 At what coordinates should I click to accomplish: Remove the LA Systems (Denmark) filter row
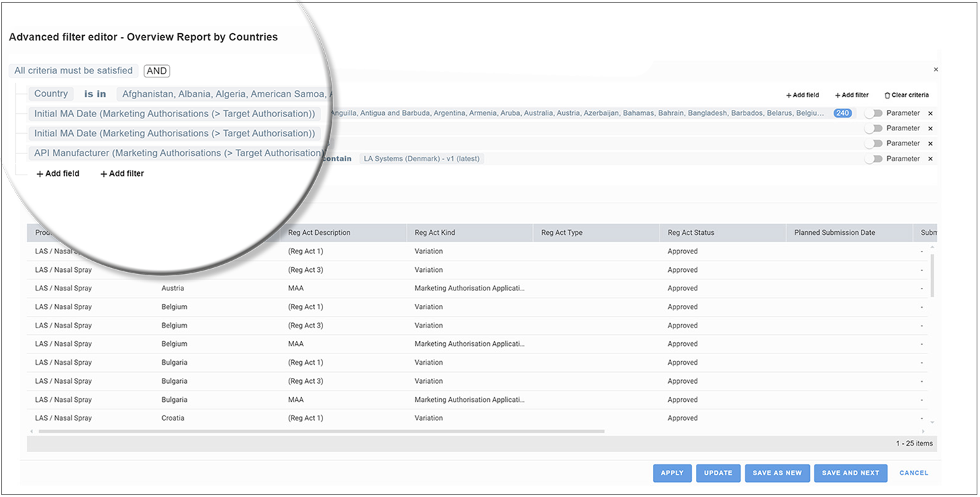(x=930, y=159)
